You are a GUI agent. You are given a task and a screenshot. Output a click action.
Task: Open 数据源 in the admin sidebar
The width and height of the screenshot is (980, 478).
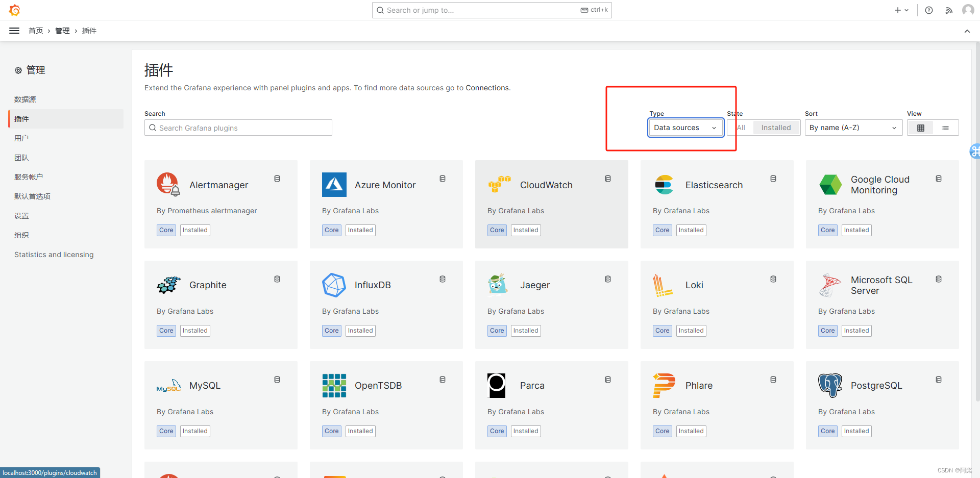pyautogui.click(x=25, y=99)
